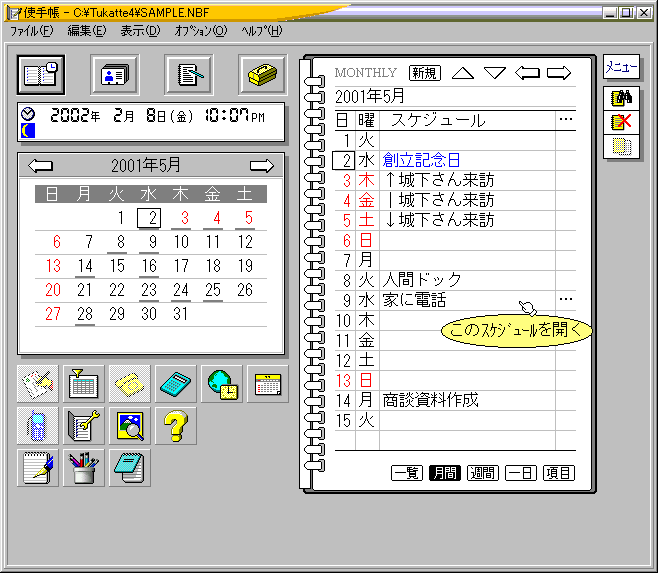Screen dimensions: 658x573
Task: Open details dots on 家に電話 row
Action: click(566, 299)
